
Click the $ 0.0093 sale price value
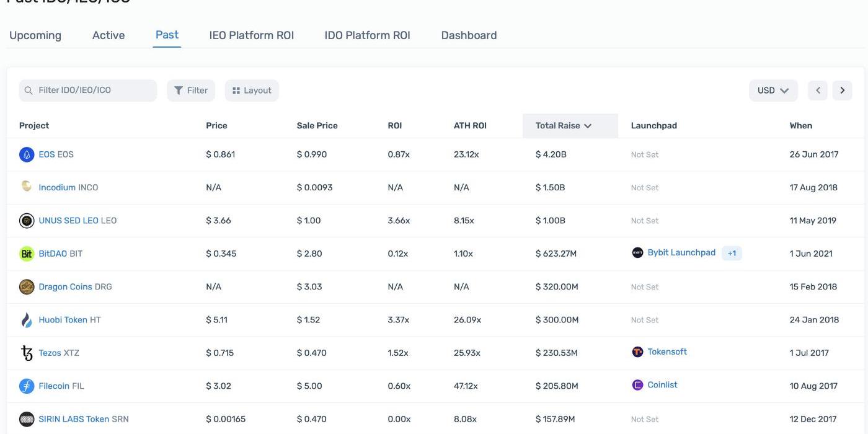[x=315, y=187]
